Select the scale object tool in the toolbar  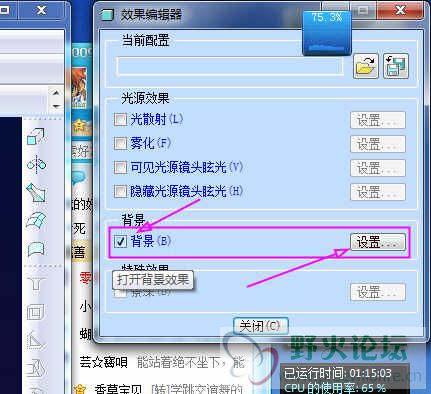point(36,136)
